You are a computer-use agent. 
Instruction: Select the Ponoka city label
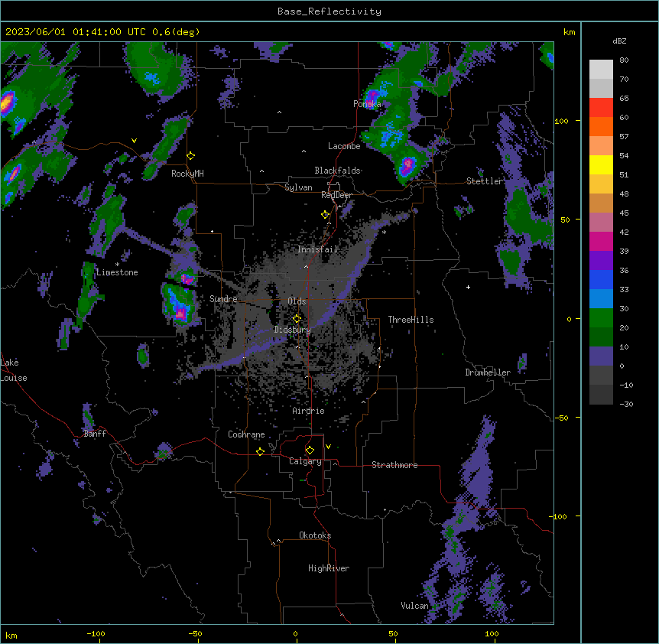[367, 104]
